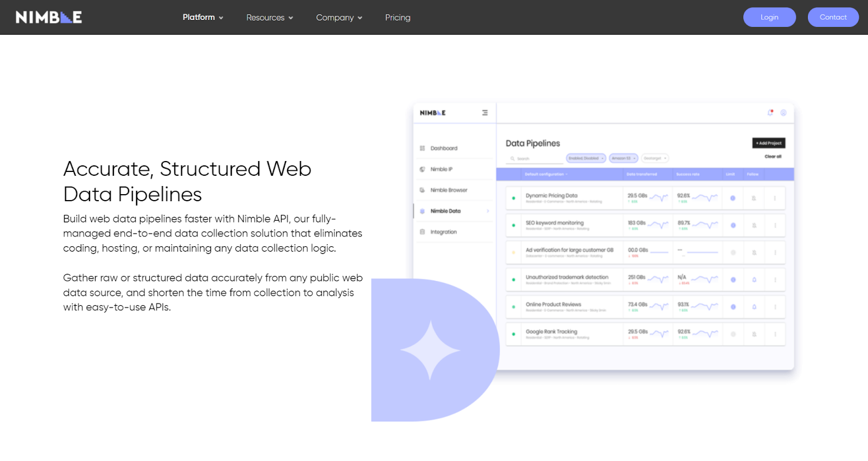Expand the Resources dropdown chevron
This screenshot has width=868, height=461.
[x=291, y=18]
